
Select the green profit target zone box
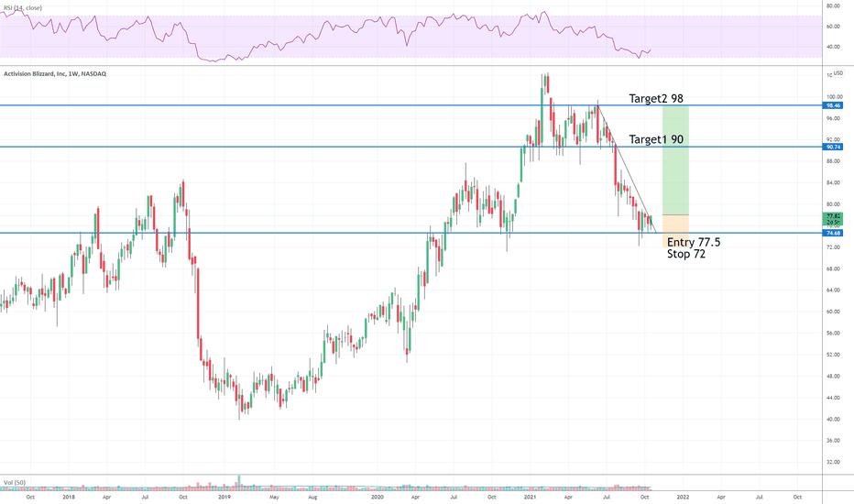(x=675, y=159)
